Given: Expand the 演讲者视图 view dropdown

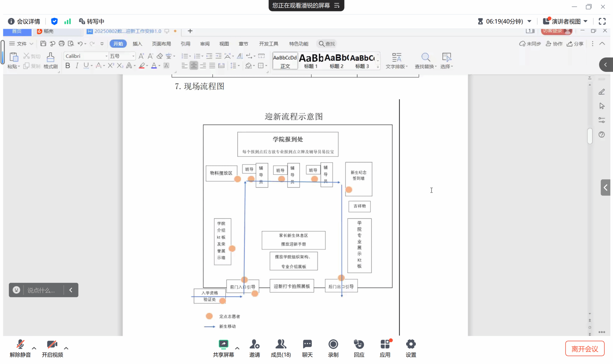Looking at the screenshot, I should pyautogui.click(x=586, y=21).
